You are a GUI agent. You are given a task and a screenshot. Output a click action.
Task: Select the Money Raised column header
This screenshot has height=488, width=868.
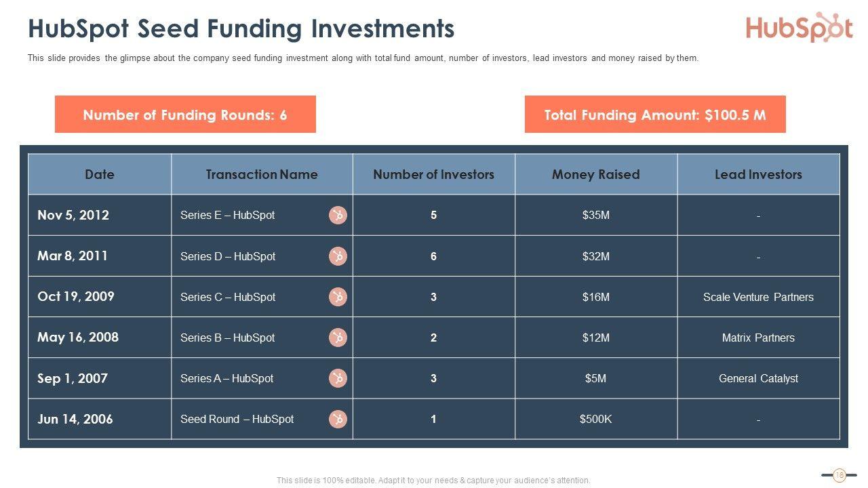595,174
